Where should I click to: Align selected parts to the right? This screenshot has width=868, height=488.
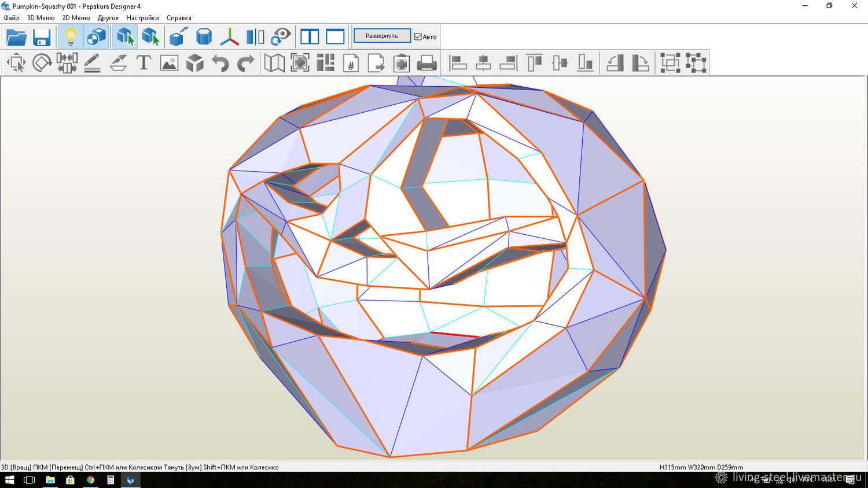tap(509, 62)
